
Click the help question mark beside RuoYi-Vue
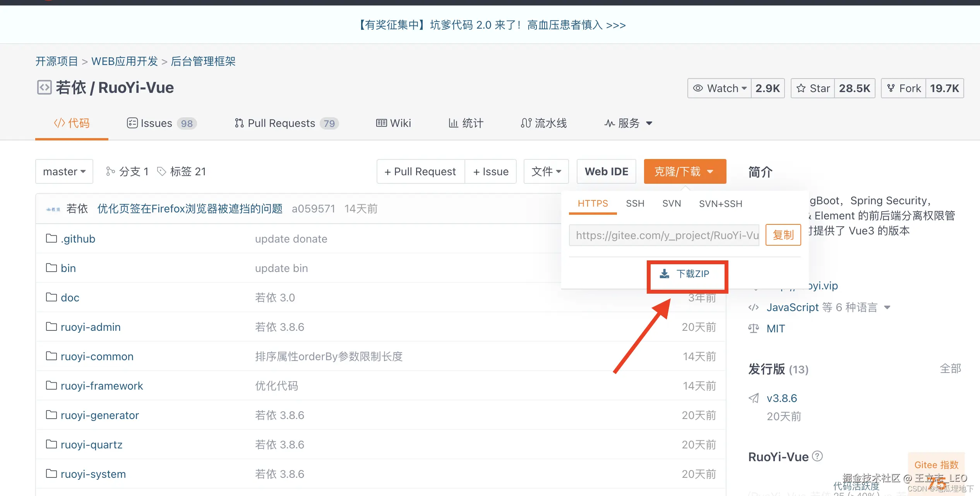tap(817, 456)
